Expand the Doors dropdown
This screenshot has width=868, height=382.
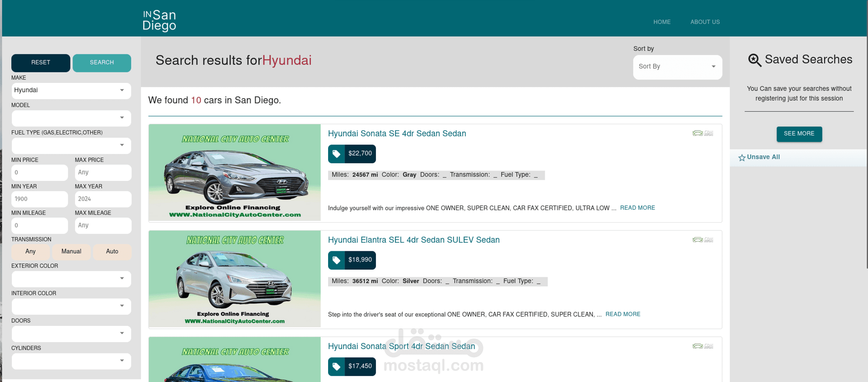pyautogui.click(x=71, y=334)
